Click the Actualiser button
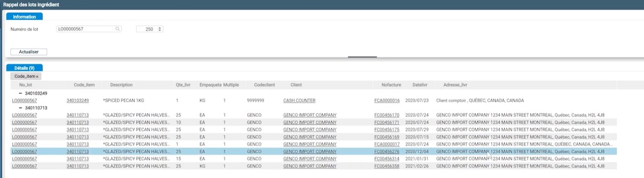 pyautogui.click(x=29, y=52)
